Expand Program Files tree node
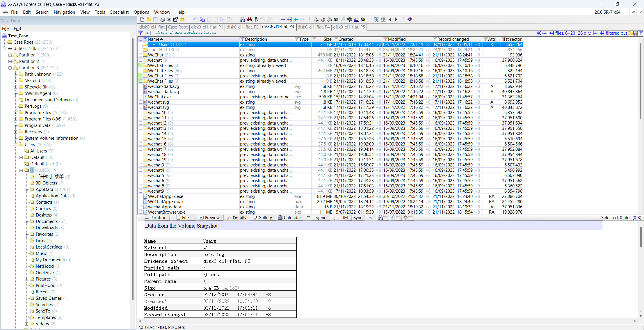The height and width of the screenshot is (330, 644). pos(15,113)
